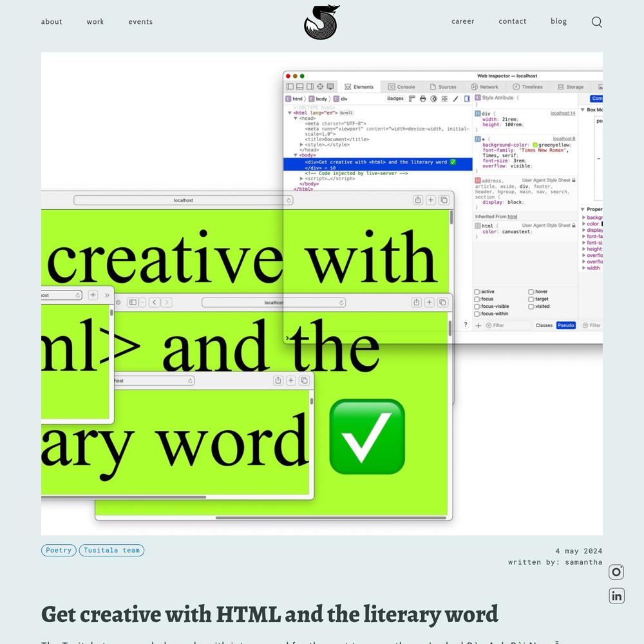Viewport: 644px width, 644px height.
Task: Open the sidebar dropdown arrow in the 'and the' Safari window
Action: 142,302
